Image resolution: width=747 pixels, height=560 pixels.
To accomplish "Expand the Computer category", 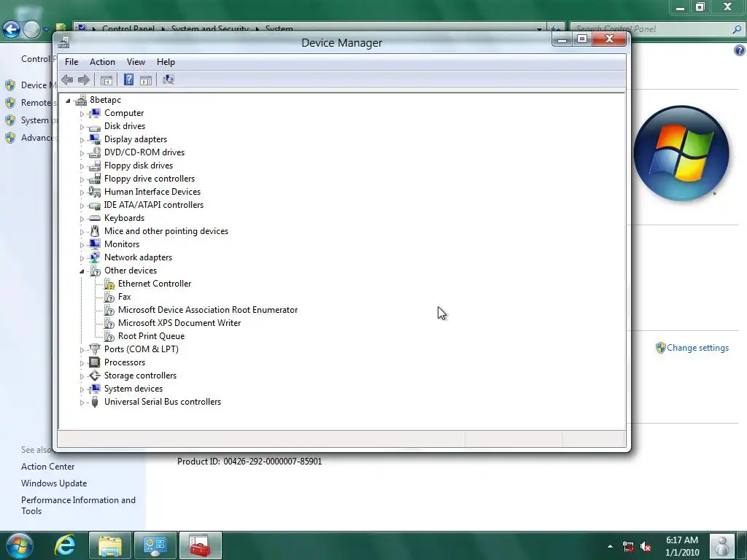I will click(x=82, y=114).
